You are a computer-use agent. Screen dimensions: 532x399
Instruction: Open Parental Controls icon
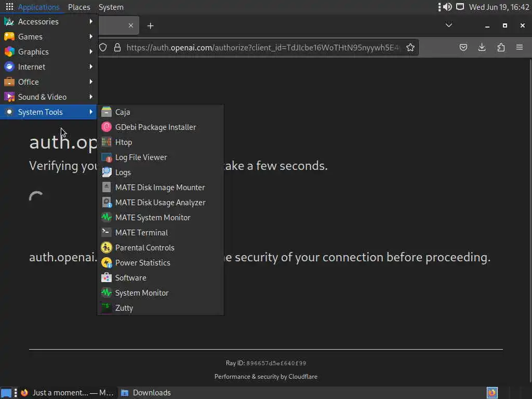(106, 247)
